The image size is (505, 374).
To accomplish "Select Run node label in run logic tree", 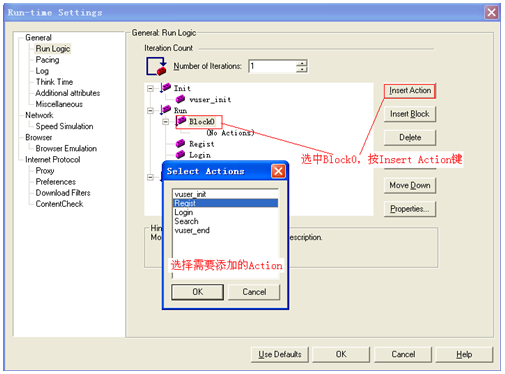I will 180,110.
